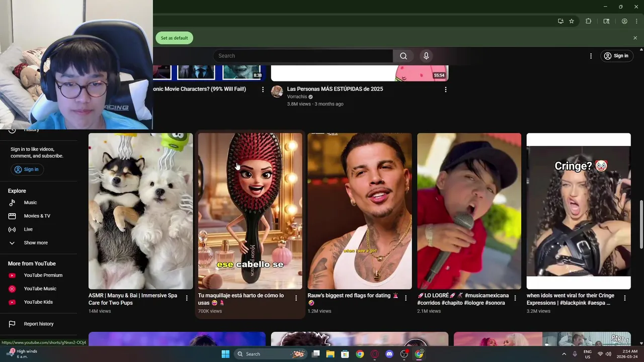Open Chrome extensions puzzle icon
This screenshot has width=644, height=362.
(x=588, y=21)
